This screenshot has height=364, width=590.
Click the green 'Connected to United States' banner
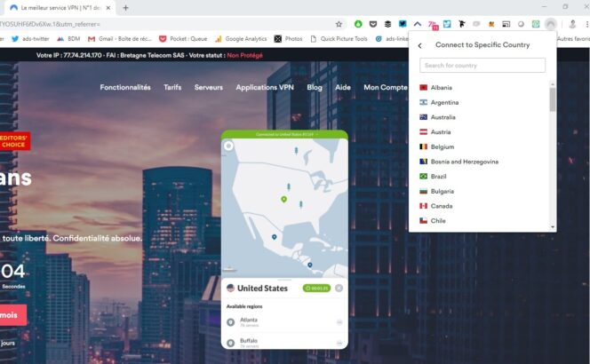pyautogui.click(x=284, y=134)
